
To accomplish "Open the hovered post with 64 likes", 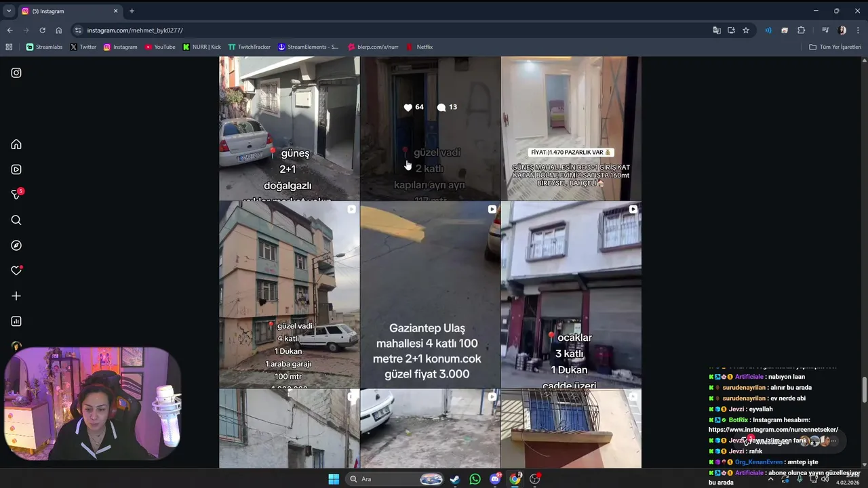I will [x=430, y=128].
